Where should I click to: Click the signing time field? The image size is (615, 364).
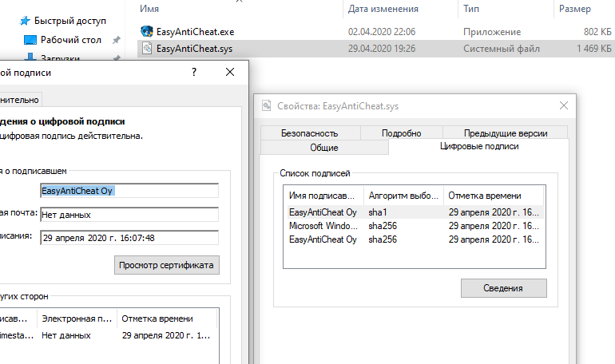pos(129,237)
